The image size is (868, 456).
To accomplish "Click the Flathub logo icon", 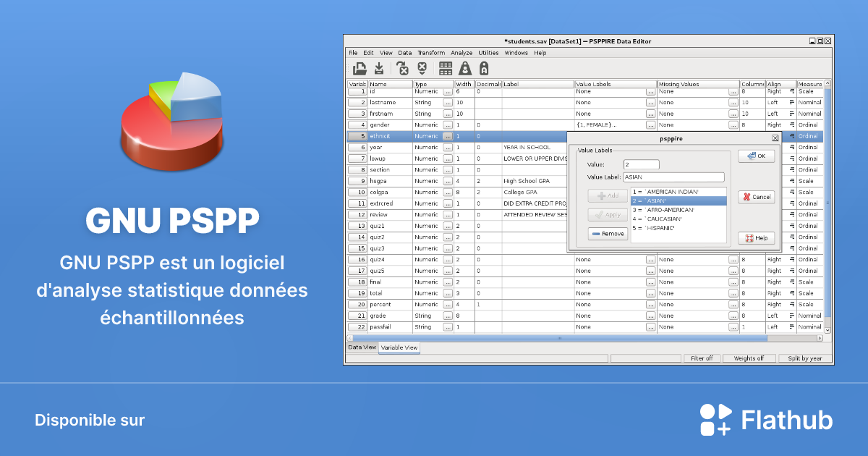I will [715, 419].
